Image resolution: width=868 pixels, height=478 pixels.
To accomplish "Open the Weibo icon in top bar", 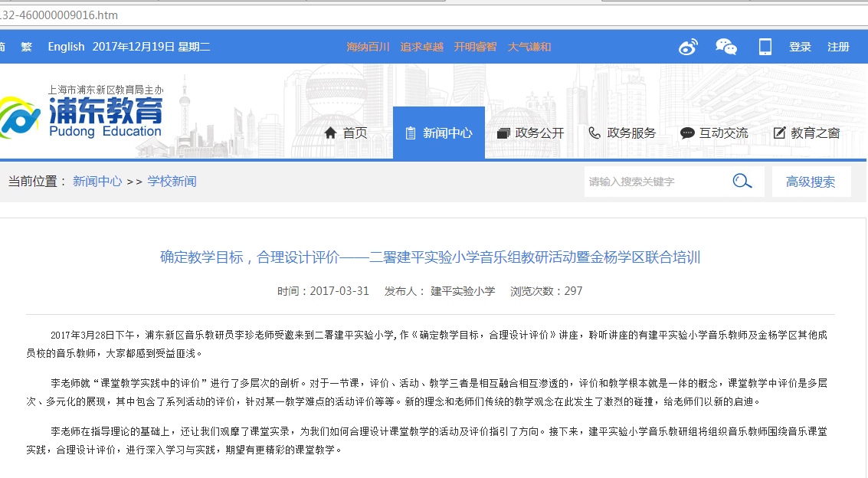I will click(688, 47).
